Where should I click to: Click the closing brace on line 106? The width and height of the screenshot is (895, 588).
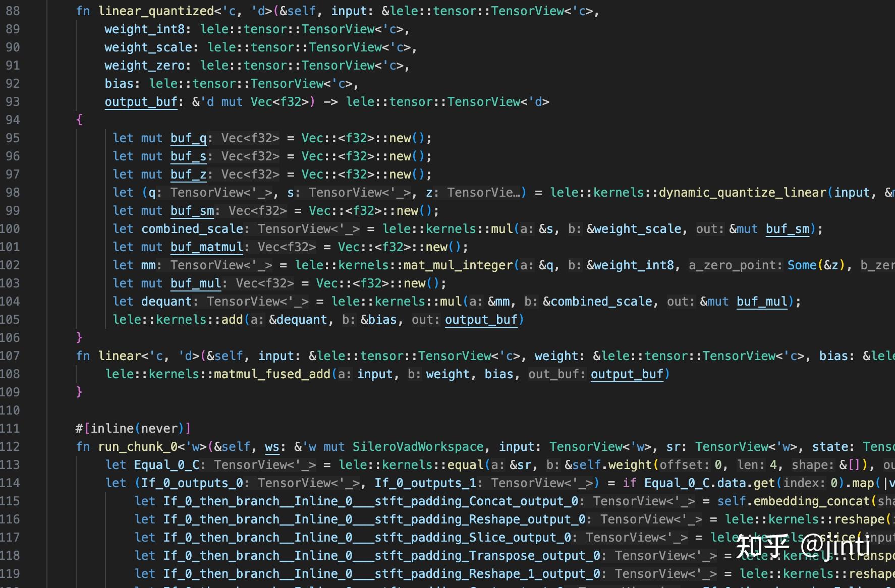tap(79, 338)
